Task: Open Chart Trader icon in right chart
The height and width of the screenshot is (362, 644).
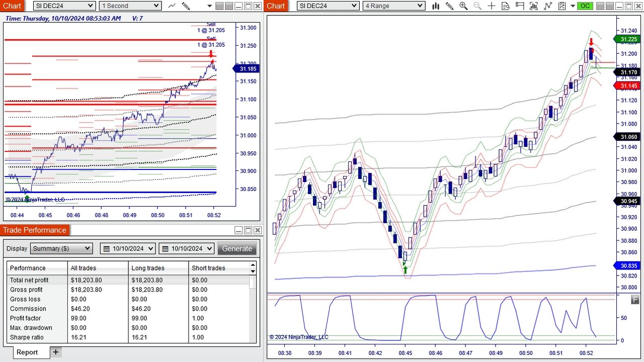Action: pyautogui.click(x=520, y=6)
